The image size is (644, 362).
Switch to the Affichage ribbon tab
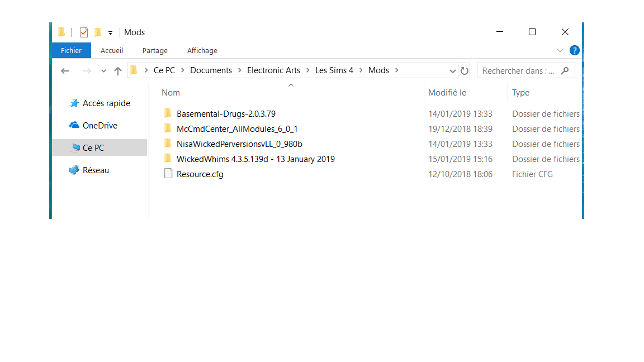pyautogui.click(x=202, y=50)
